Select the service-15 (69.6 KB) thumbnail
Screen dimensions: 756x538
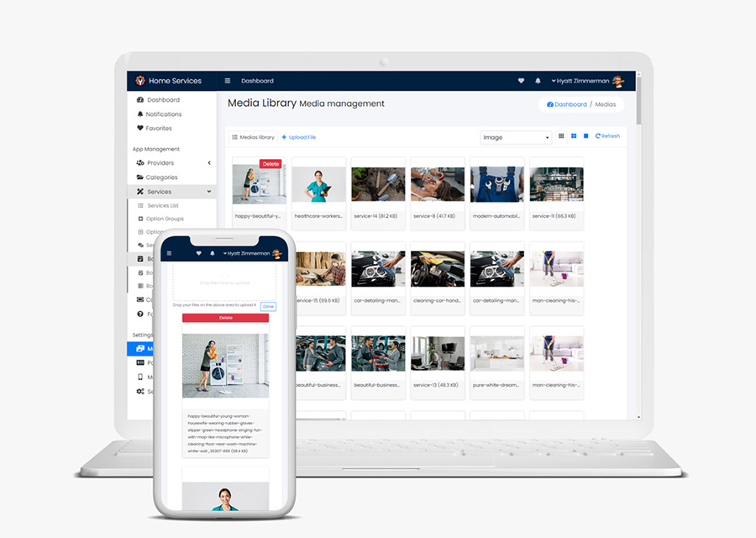pyautogui.click(x=321, y=269)
